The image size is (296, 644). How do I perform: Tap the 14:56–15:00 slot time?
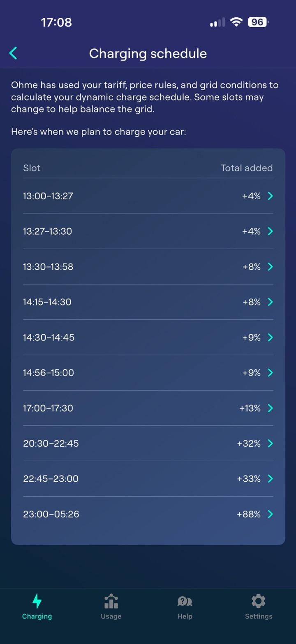click(x=49, y=373)
